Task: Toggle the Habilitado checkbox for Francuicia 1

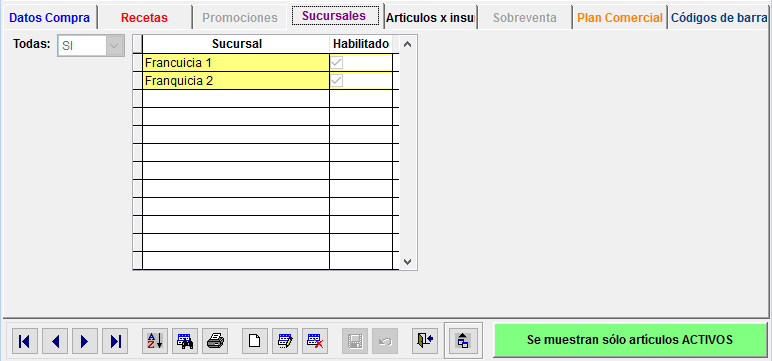Action: click(337, 63)
